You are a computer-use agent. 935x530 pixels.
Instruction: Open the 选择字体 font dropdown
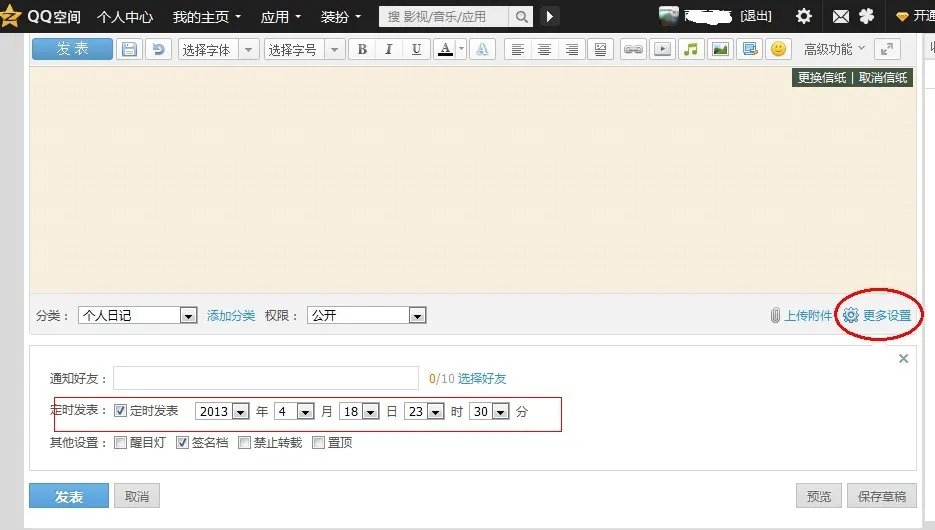(218, 50)
